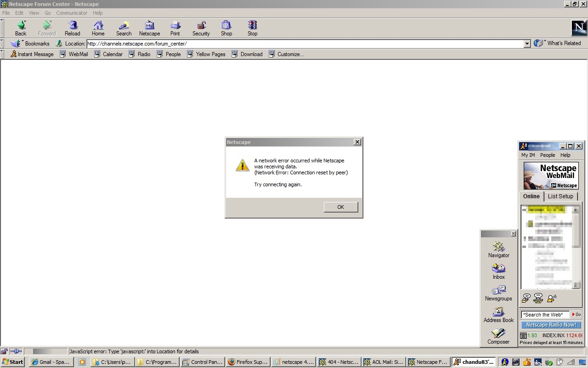Close the Netscape error dialog
The width and height of the screenshot is (588, 368).
(357, 142)
